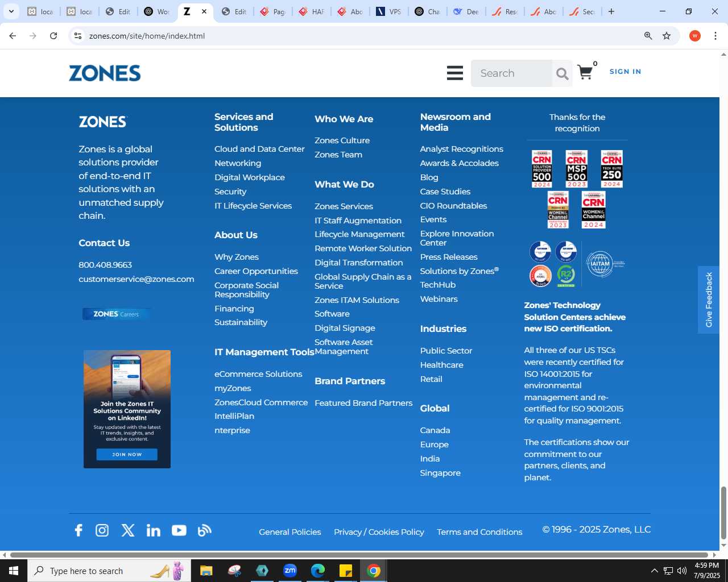Click the Windows taskbar search box

(109, 571)
